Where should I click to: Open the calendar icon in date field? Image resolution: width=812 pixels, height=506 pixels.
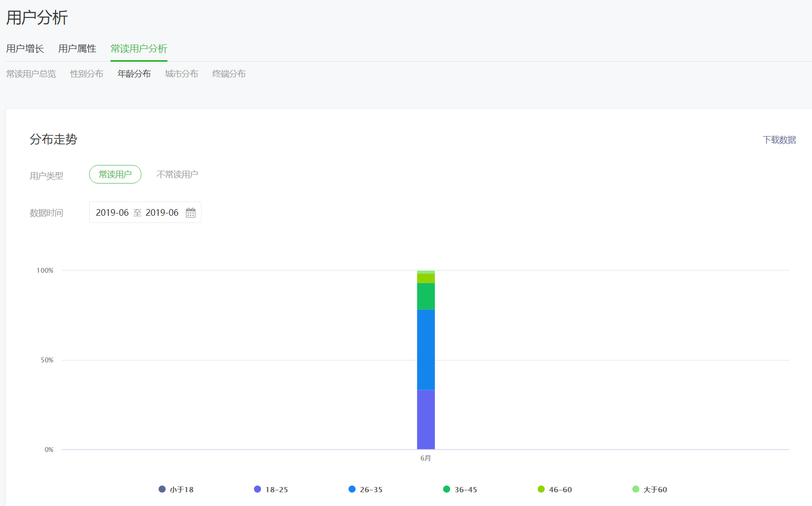point(191,212)
